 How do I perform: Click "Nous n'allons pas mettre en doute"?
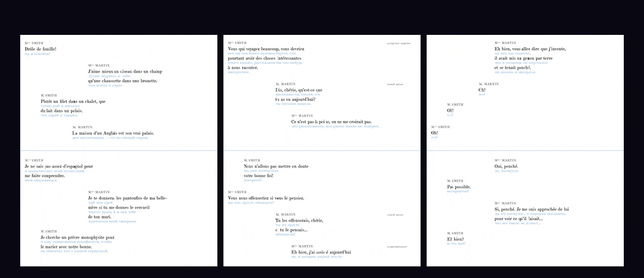point(276,166)
